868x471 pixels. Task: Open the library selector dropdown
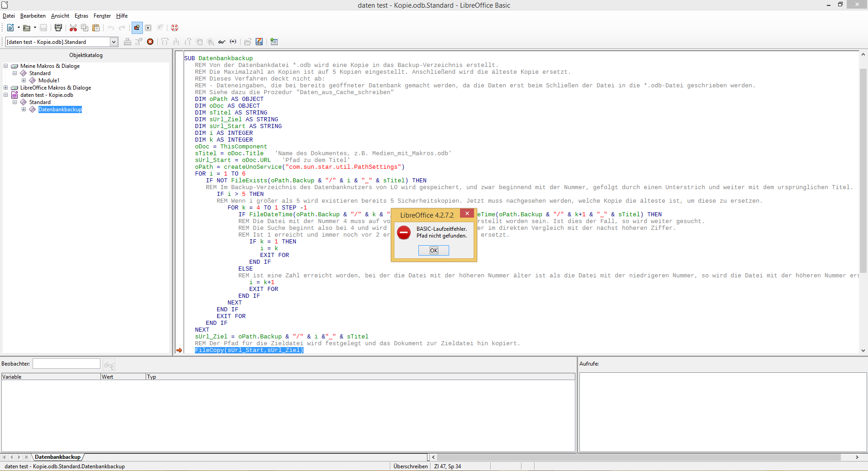coord(114,42)
